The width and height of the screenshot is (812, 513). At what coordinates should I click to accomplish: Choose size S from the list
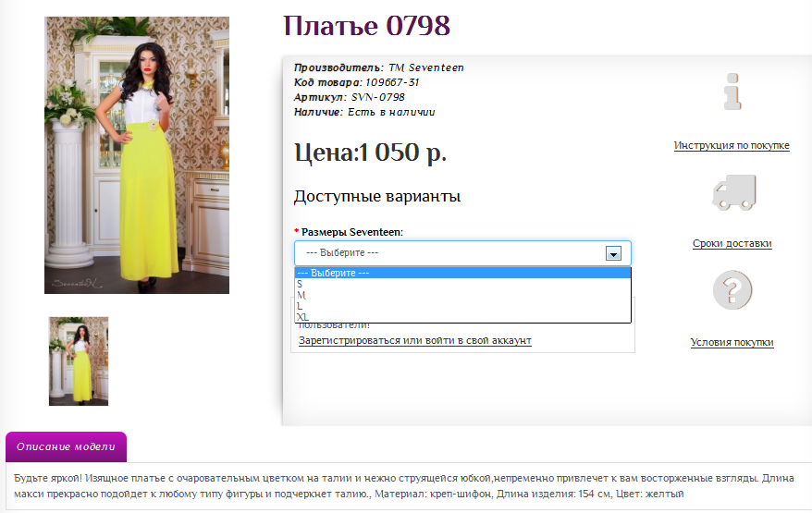(x=301, y=284)
